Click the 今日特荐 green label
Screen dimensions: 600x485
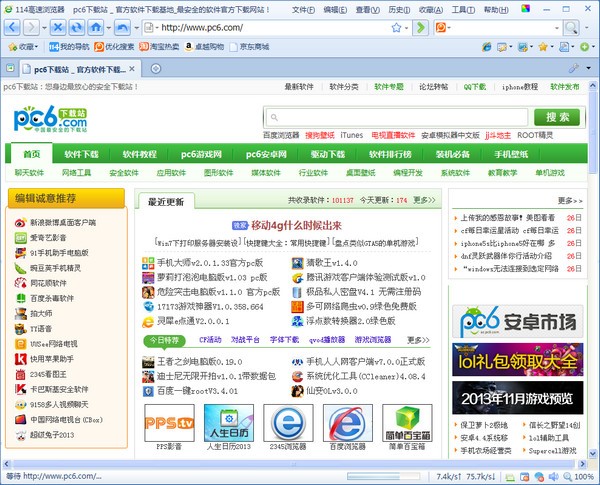pyautogui.click(x=164, y=340)
